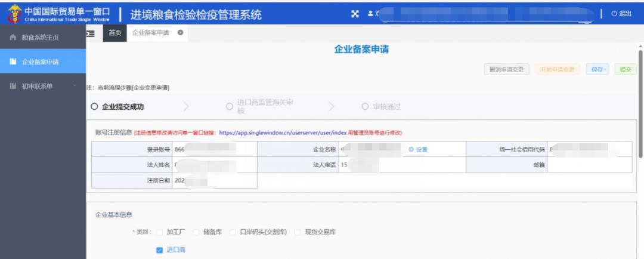Check the 加工厂 category checkbox

[159, 232]
